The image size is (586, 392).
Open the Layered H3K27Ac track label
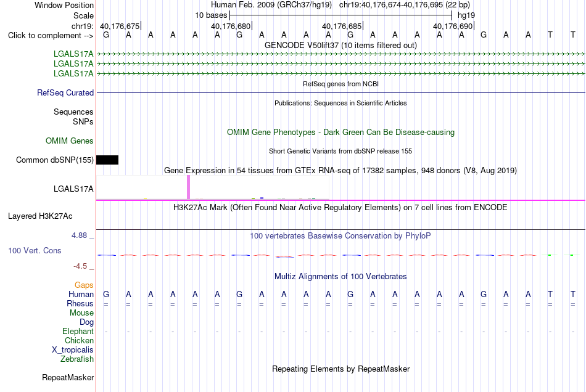pos(40,216)
